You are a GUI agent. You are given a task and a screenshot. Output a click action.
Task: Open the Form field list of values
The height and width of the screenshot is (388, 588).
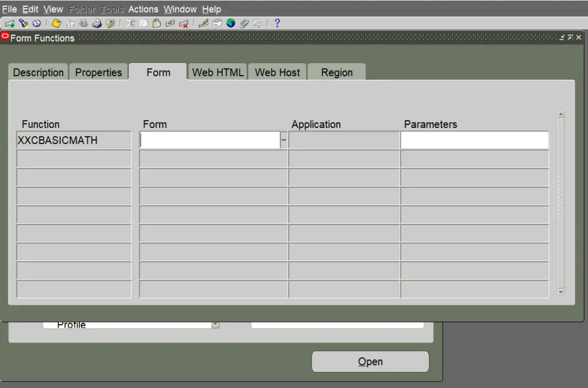point(284,139)
